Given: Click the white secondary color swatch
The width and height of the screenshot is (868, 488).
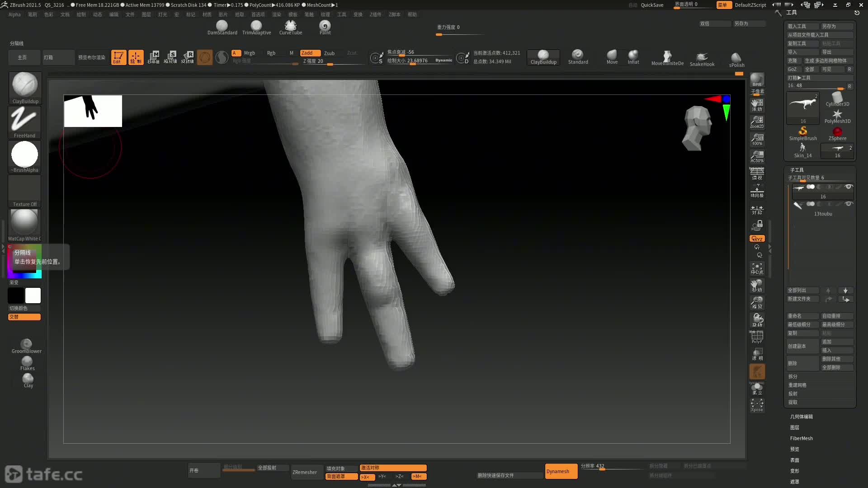Looking at the screenshot, I should 33,296.
